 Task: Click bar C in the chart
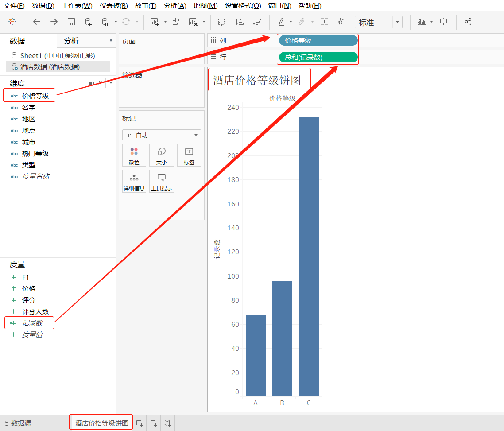(309, 256)
